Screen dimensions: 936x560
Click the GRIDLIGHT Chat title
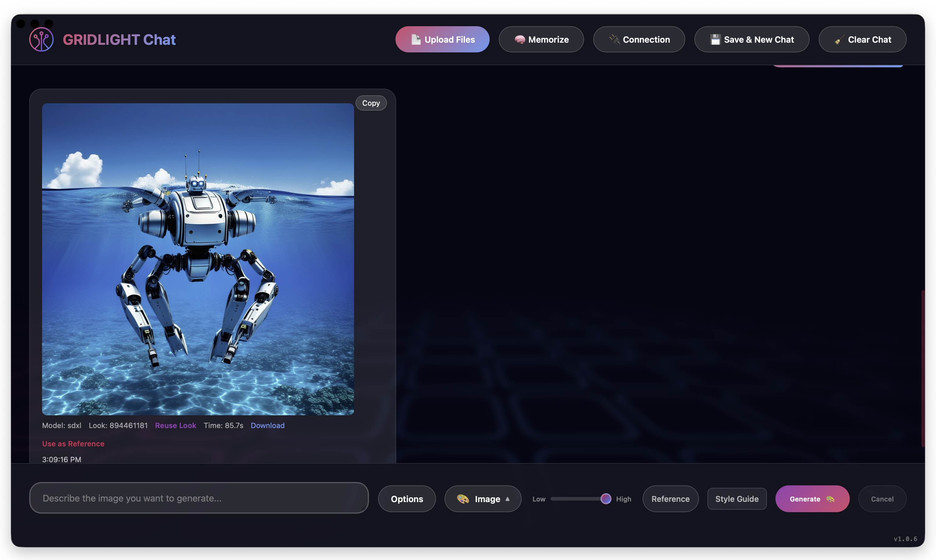pos(119,40)
